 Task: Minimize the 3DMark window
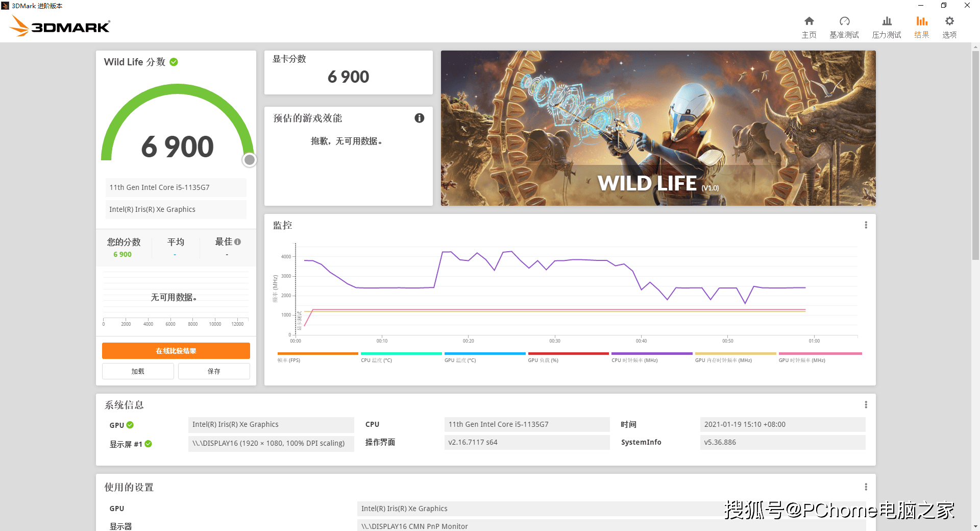point(921,6)
